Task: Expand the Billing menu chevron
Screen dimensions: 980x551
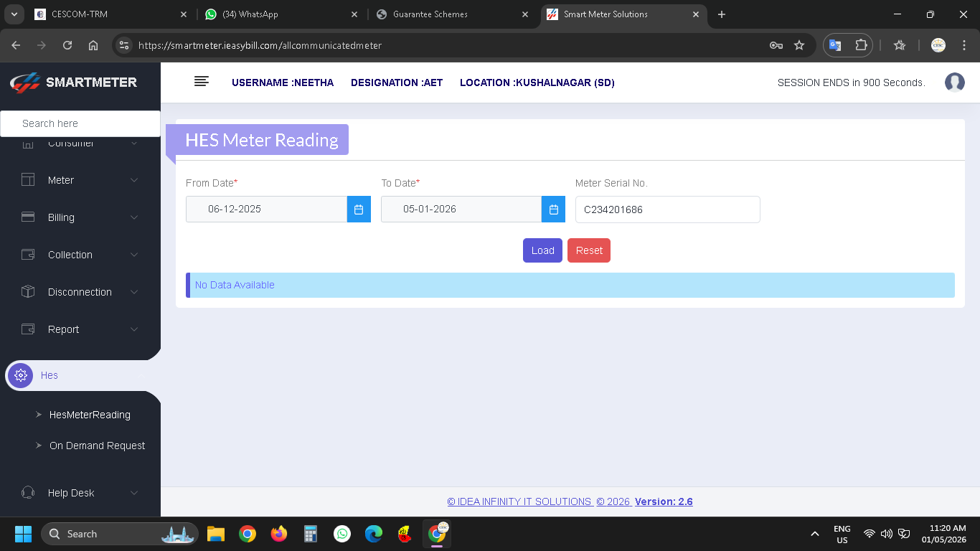Action: click(134, 217)
